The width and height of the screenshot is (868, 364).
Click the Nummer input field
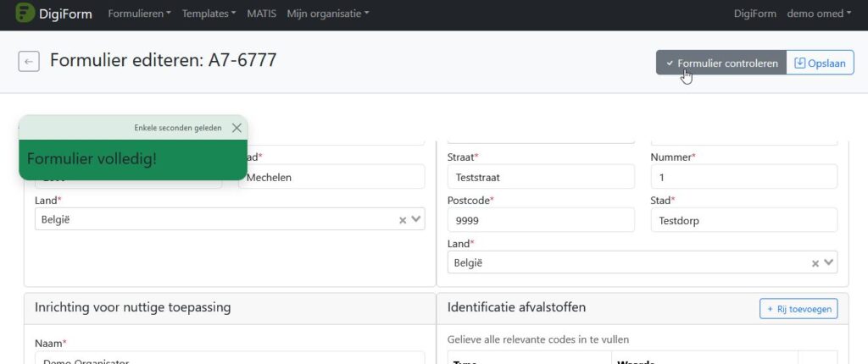tap(743, 177)
